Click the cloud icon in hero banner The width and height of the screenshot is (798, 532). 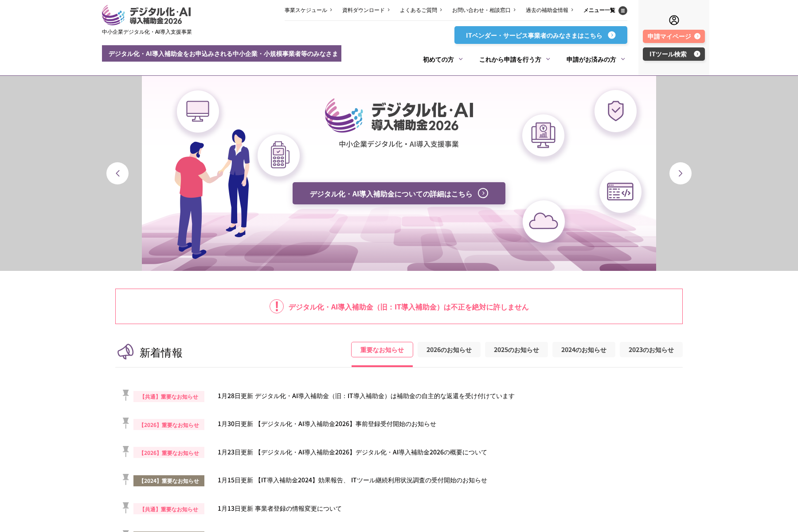tap(544, 221)
